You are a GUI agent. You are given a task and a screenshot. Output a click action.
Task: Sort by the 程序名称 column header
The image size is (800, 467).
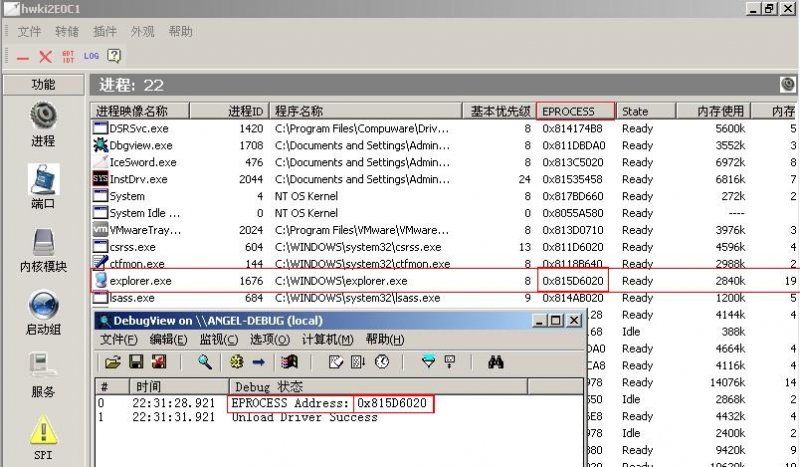365,111
